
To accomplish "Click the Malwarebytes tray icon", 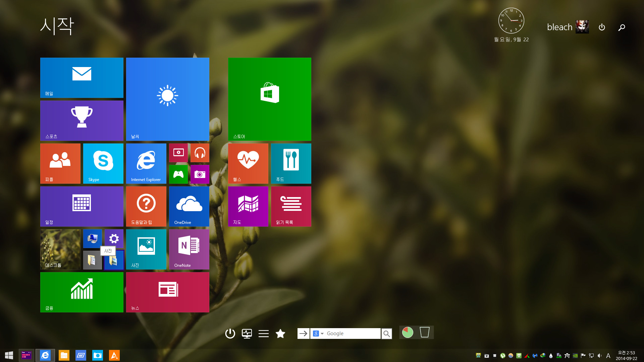I will (x=535, y=356).
